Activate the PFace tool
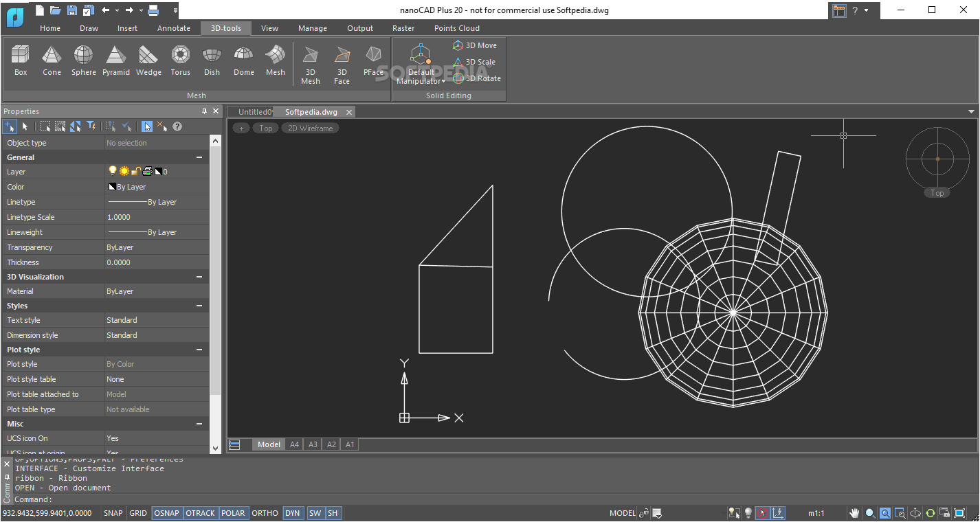The image size is (980, 522). pyautogui.click(x=374, y=60)
